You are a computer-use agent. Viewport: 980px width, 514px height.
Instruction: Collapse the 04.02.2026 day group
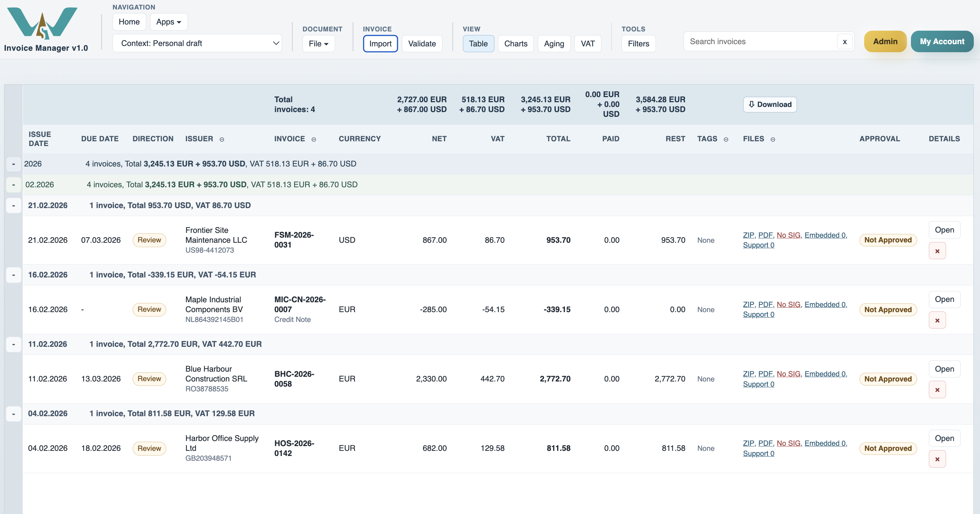[14, 414]
